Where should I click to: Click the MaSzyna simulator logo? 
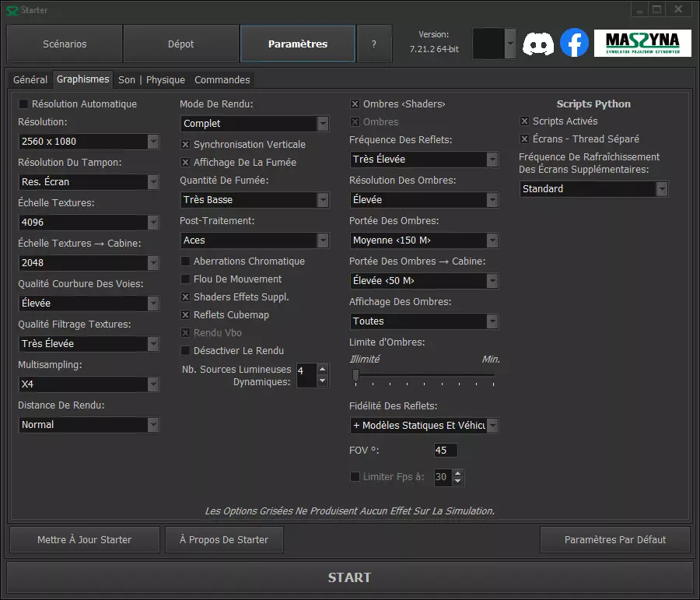coord(642,44)
